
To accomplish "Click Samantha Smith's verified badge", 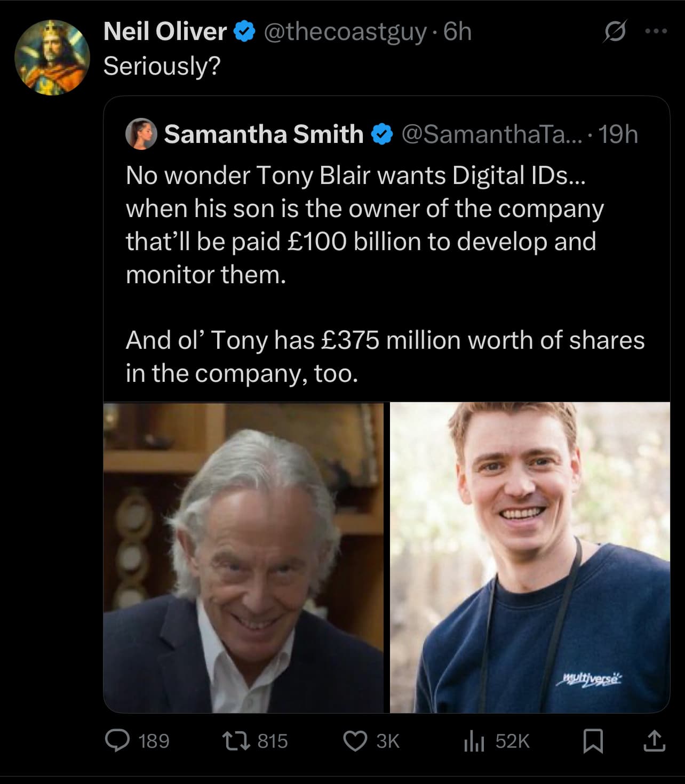I will pyautogui.click(x=381, y=134).
